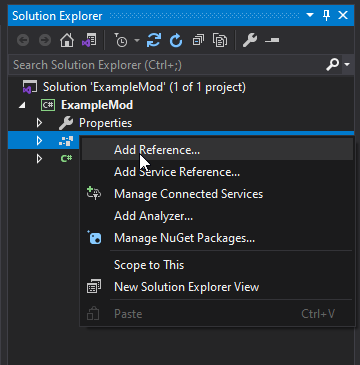Image resolution: width=360 pixels, height=365 pixels.
Task: Click the Home icon in Solution Explorer toolbar
Action: click(67, 41)
